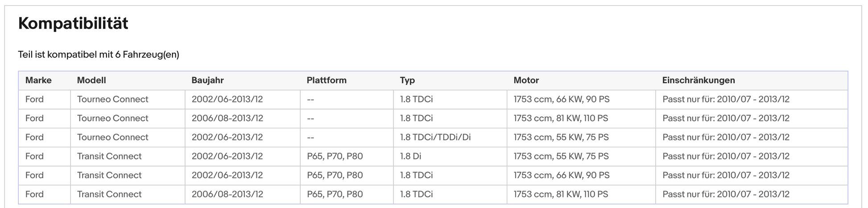Image resolution: width=868 pixels, height=208 pixels.
Task: Select the first row Tourneo Connect cell
Action: point(128,99)
